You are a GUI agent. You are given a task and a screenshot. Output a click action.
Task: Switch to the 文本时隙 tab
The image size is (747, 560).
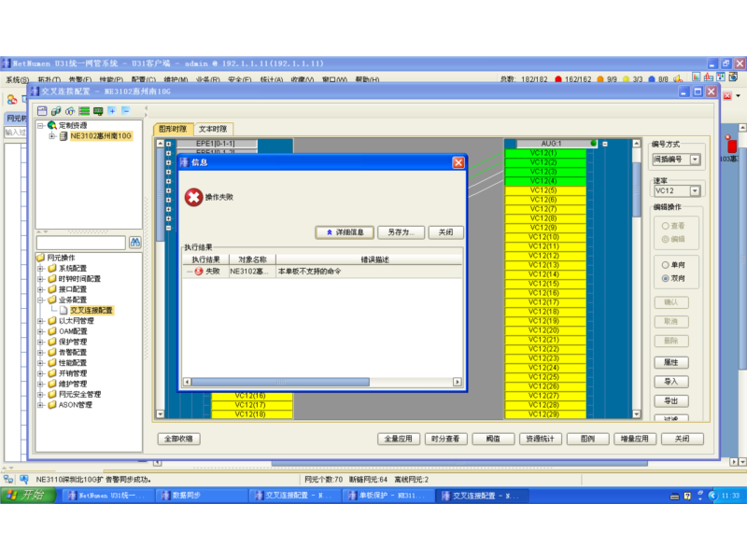(212, 129)
